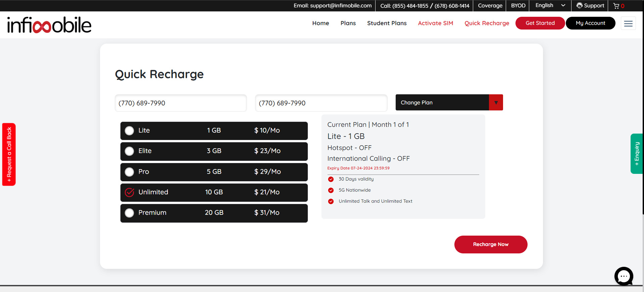Click the 'Quick Recharge' heading
The width and height of the screenshot is (644, 292).
(x=159, y=74)
